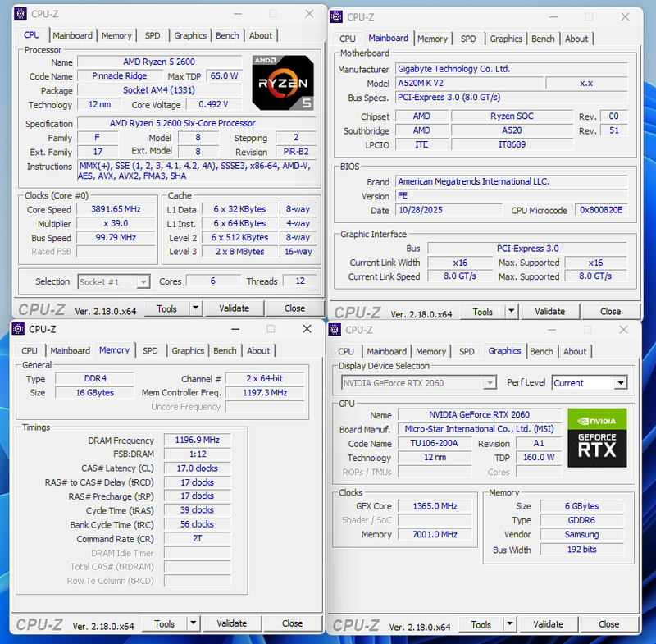Click Tools button in CPU window
Viewport: 656px width, 644px height.
tap(167, 308)
